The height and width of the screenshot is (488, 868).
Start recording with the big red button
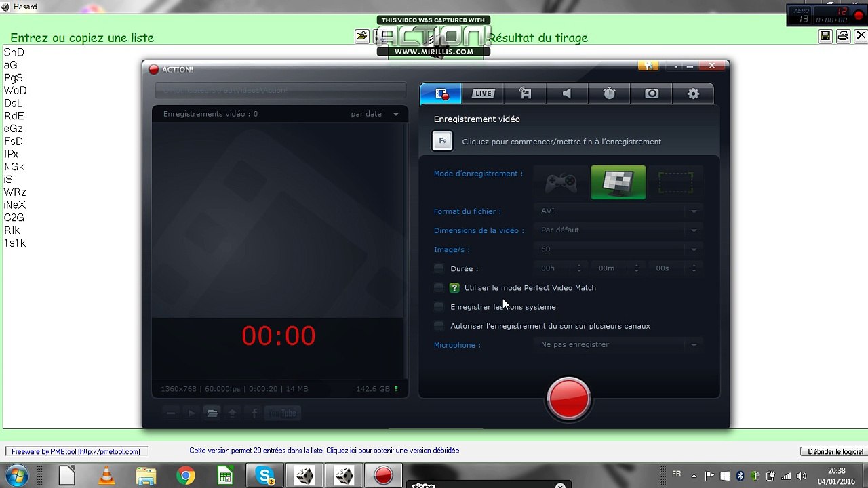(568, 398)
